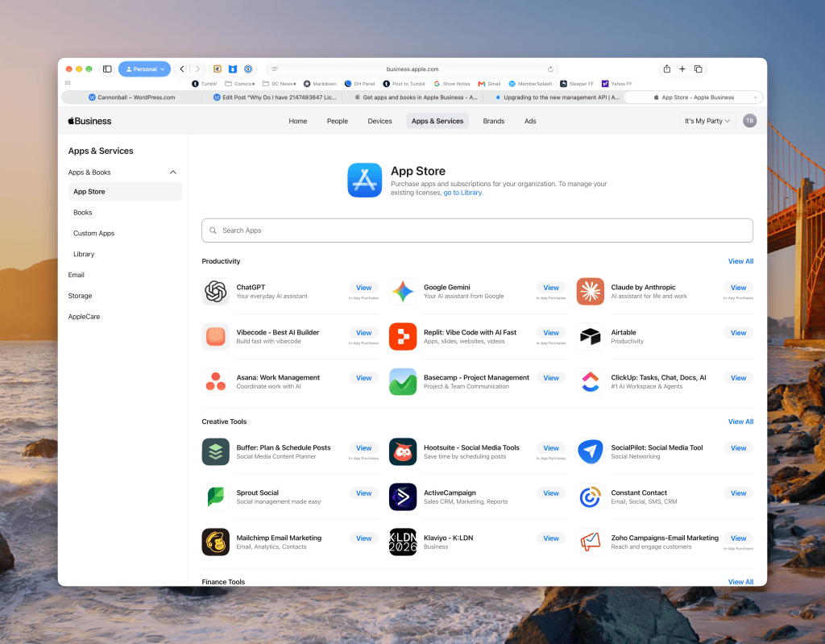Open the Hootsuite owl app icon
The width and height of the screenshot is (825, 644).
coord(403,452)
